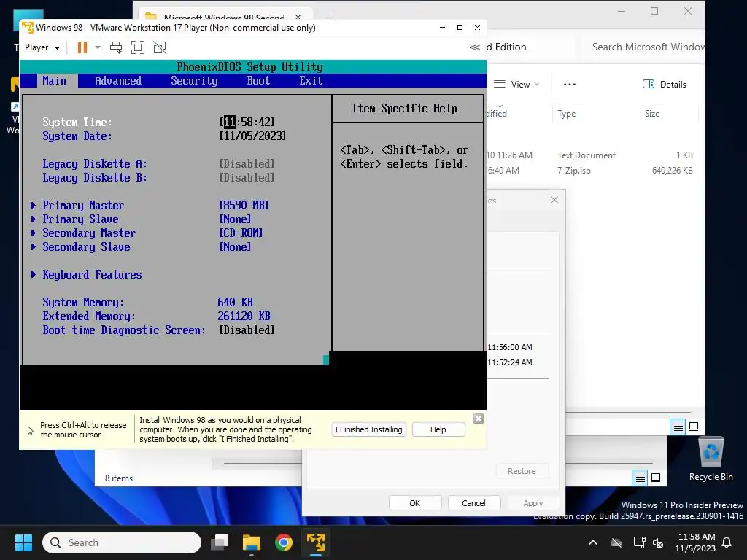
Task: Sort by the Type column header
Action: point(566,113)
